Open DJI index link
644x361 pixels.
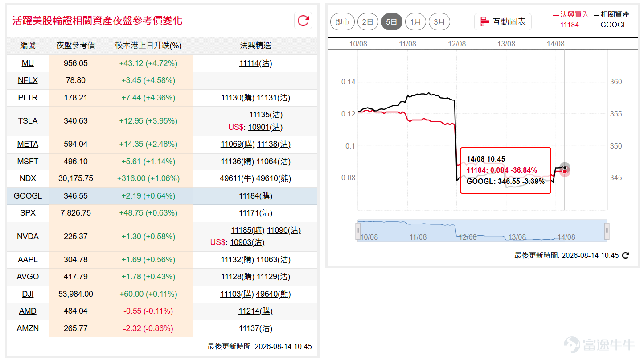point(28,294)
